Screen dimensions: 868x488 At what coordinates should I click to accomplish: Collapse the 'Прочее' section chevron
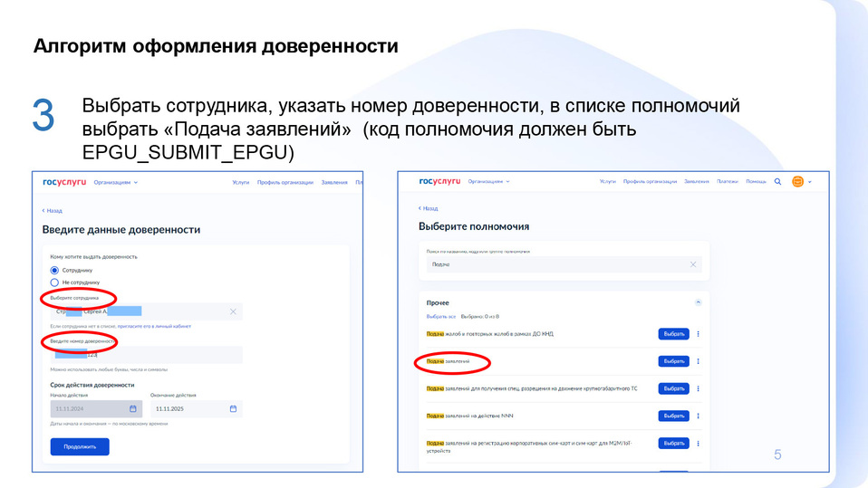tap(698, 302)
